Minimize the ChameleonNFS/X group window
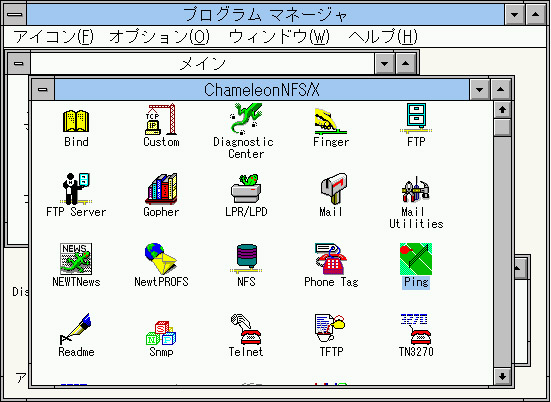This screenshot has width=551, height=402. pyautogui.click(x=480, y=90)
